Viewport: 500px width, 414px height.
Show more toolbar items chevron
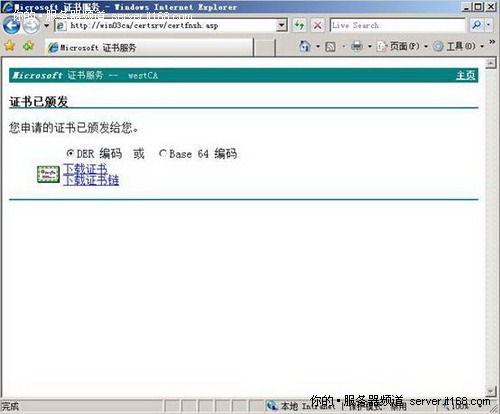click(x=492, y=42)
